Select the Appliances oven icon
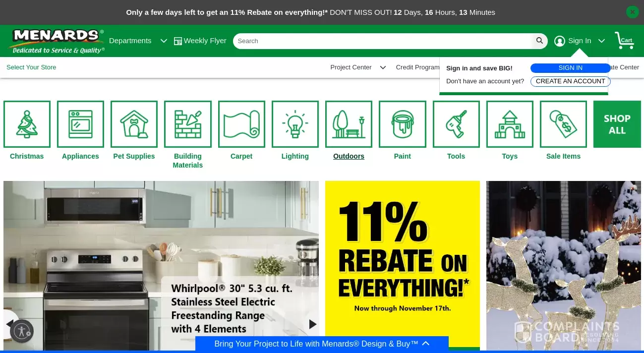The height and width of the screenshot is (353, 644). [x=80, y=124]
